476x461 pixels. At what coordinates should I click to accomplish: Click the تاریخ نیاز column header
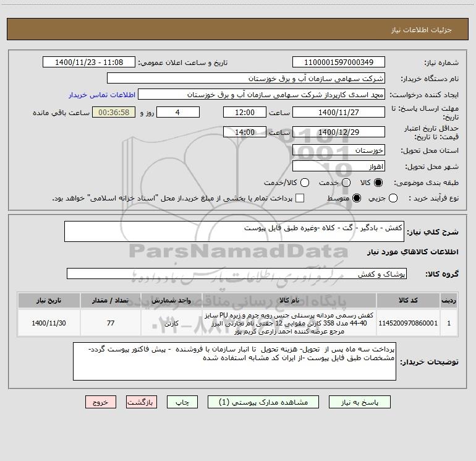pos(49,300)
